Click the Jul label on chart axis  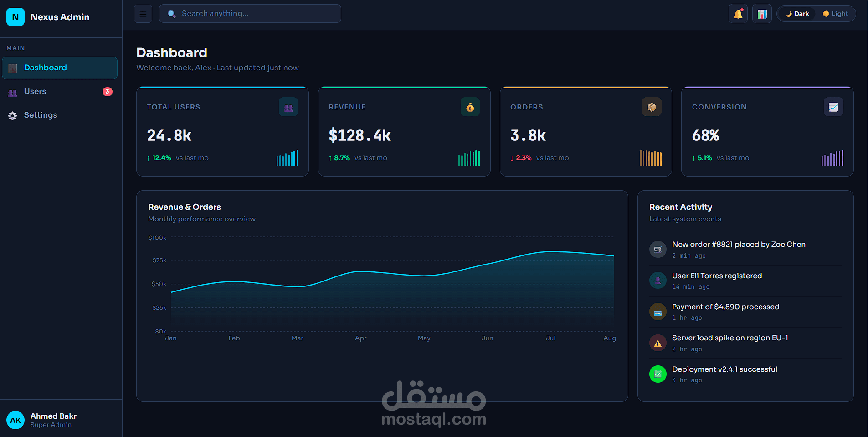tap(550, 338)
